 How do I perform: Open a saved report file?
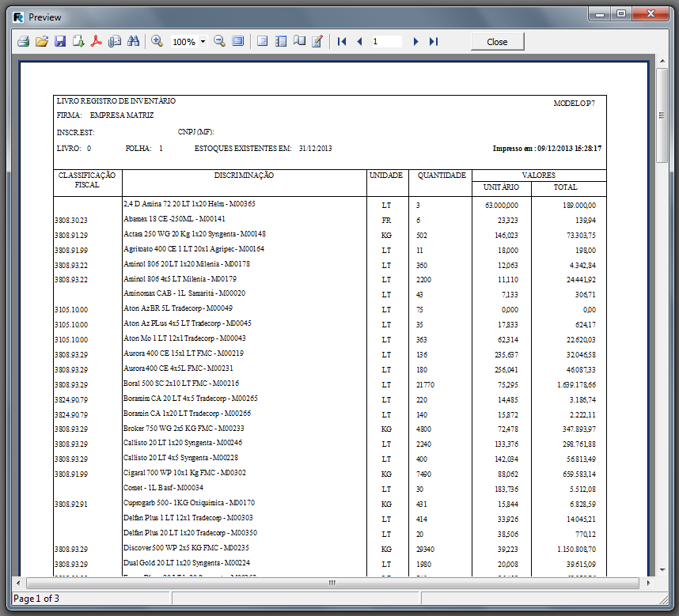(42, 42)
